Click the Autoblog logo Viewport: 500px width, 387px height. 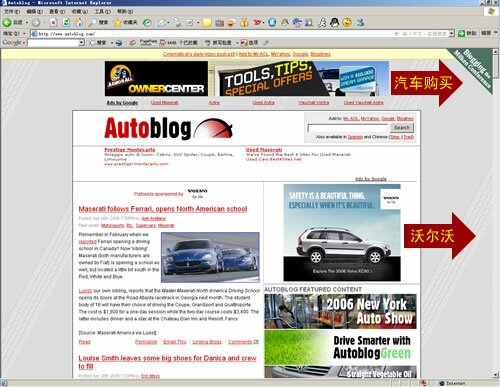pos(168,128)
